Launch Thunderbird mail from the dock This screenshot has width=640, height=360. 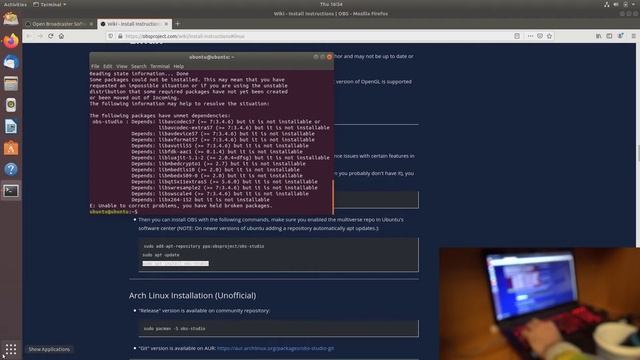point(11,62)
